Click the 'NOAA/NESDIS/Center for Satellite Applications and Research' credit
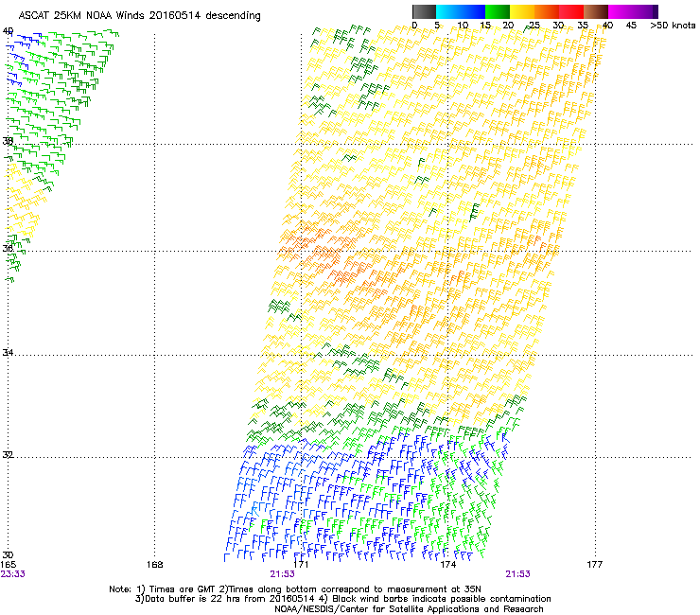This screenshot has width=700, height=615. point(409,609)
